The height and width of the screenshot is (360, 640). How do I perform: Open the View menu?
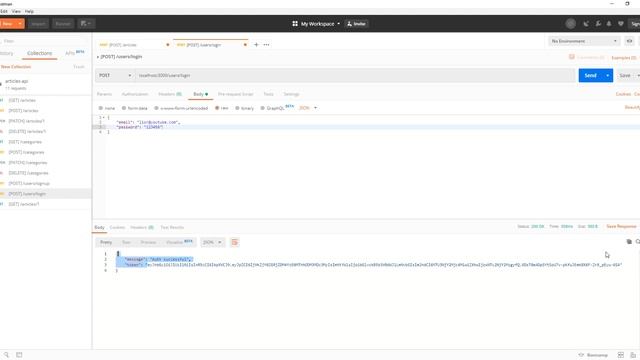tap(16, 11)
